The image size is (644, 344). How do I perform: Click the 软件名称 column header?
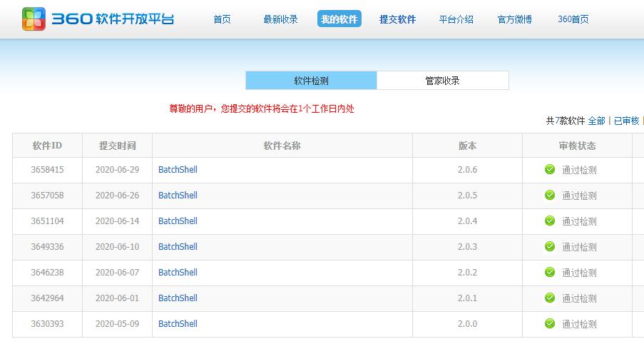[282, 146]
